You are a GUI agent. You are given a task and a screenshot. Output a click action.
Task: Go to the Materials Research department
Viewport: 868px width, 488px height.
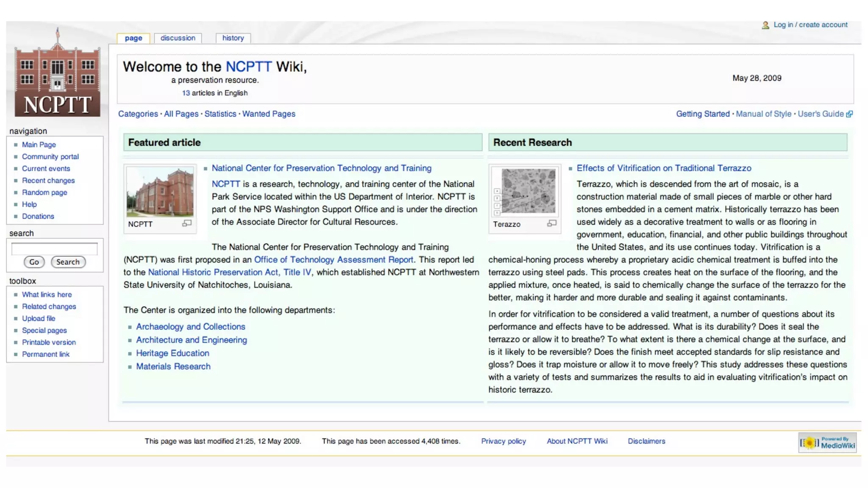click(173, 366)
